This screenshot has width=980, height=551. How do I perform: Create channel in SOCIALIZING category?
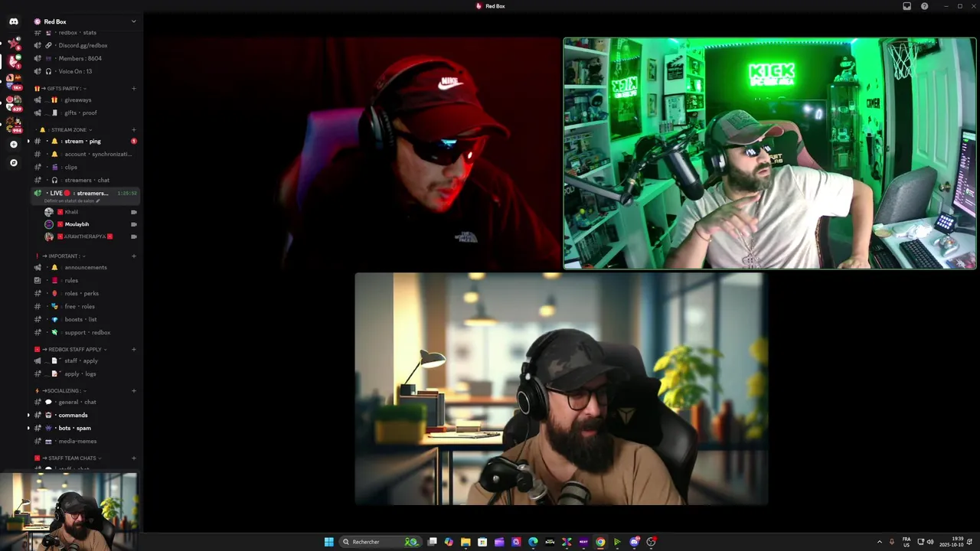(134, 390)
